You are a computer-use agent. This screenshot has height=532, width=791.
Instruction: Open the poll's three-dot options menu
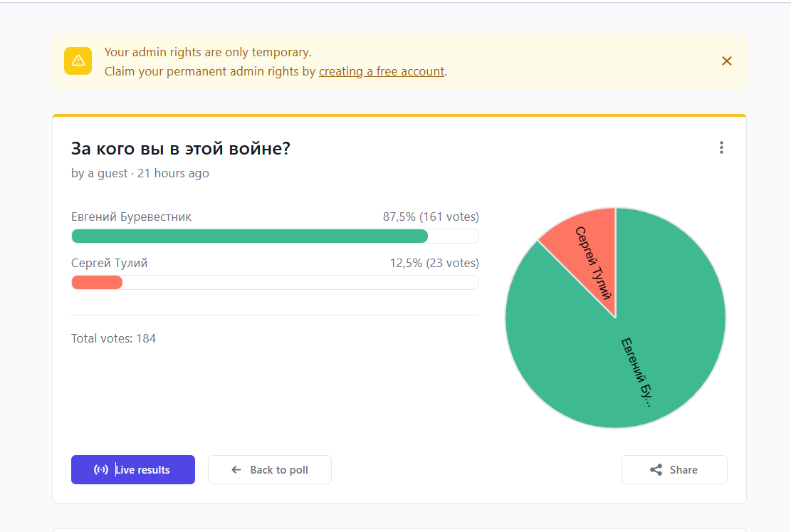point(721,147)
